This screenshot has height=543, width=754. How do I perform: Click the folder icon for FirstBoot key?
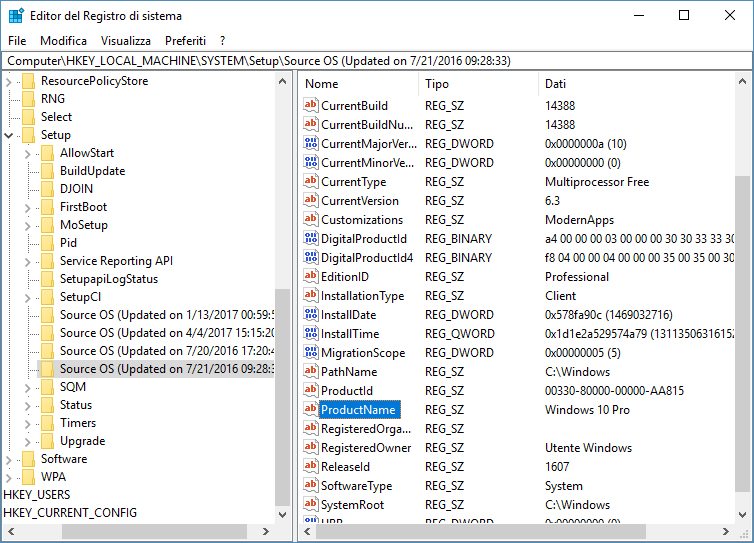[47, 207]
